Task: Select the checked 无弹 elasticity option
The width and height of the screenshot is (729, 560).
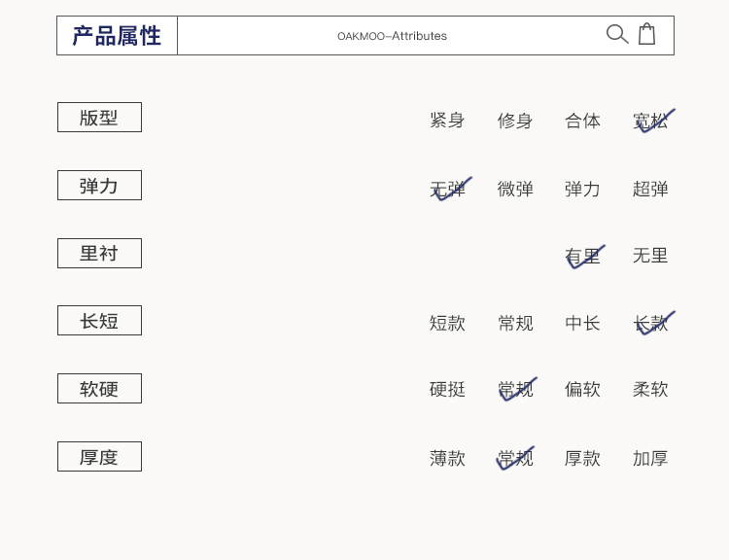Action: [448, 189]
